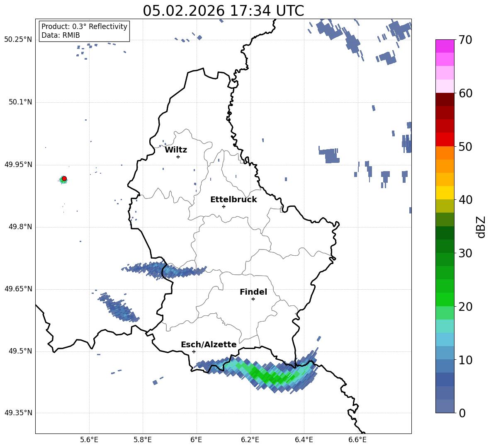The height and width of the screenshot is (448, 491).
Task: Click the 30 tick on colorbar
Action: 465,253
